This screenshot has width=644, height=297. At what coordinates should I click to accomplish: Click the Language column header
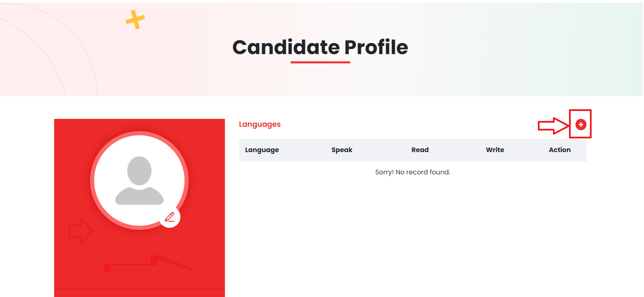click(262, 150)
